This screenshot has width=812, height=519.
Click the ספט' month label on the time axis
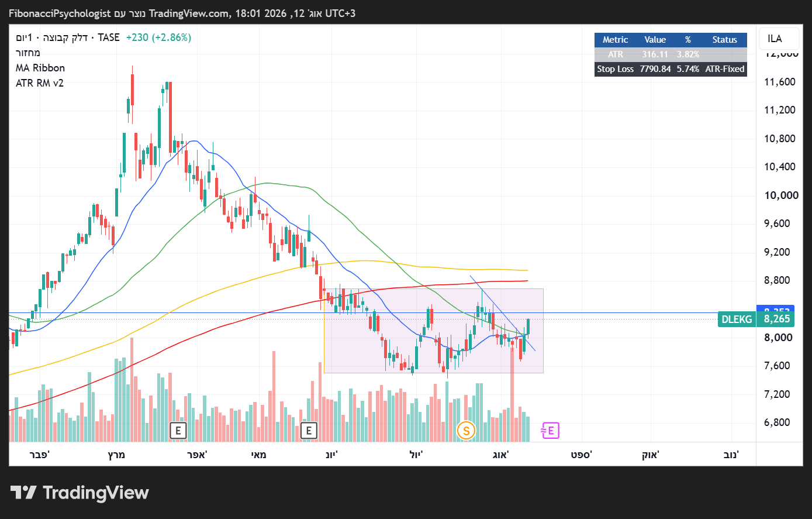582,455
